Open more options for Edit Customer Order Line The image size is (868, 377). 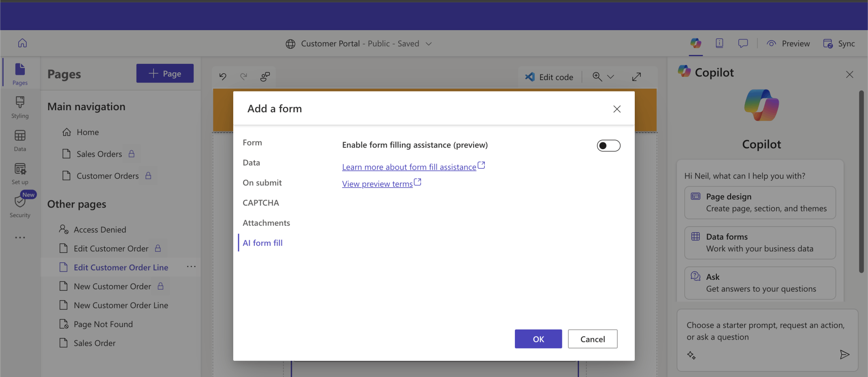pos(191,267)
